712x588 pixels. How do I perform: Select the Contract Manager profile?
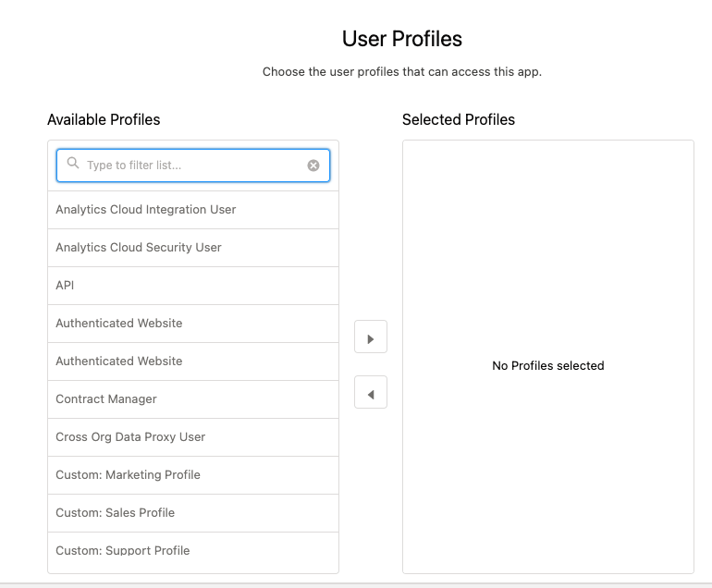click(106, 399)
